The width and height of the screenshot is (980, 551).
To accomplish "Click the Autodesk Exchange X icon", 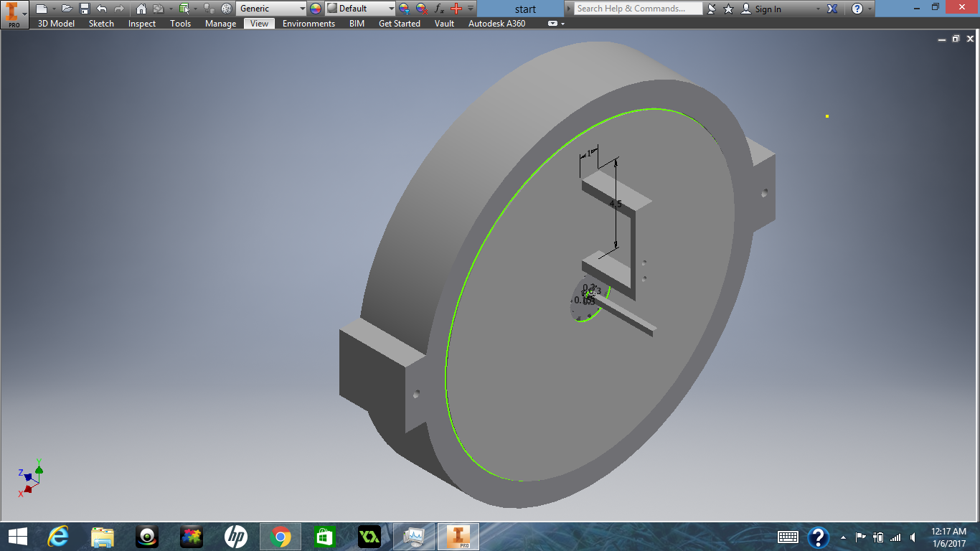I will [x=832, y=9].
